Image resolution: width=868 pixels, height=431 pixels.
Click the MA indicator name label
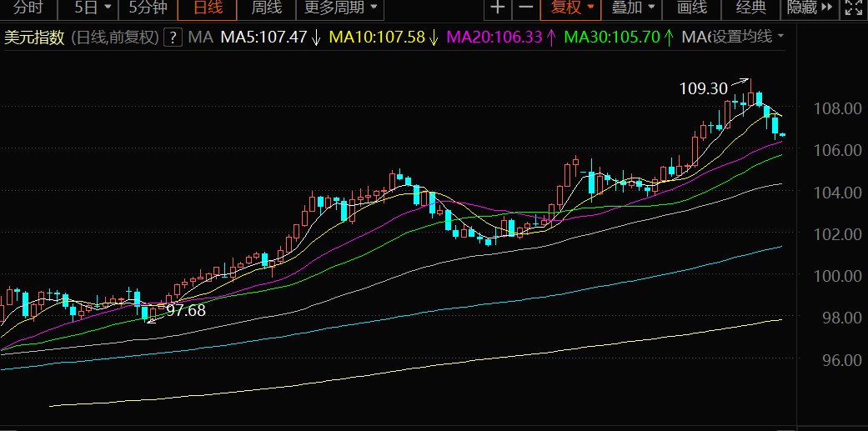pos(201,38)
